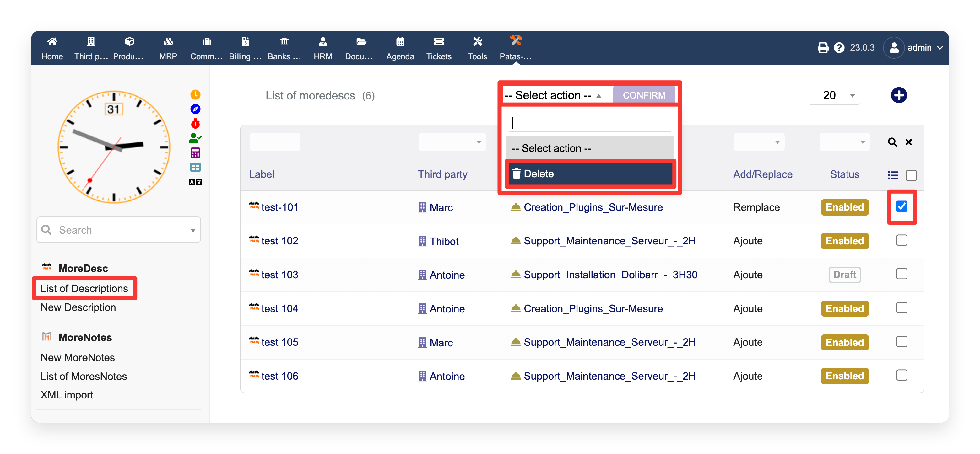Click the orange clock icon beside the clock
The width and height of the screenshot is (980, 454).
pos(195,94)
